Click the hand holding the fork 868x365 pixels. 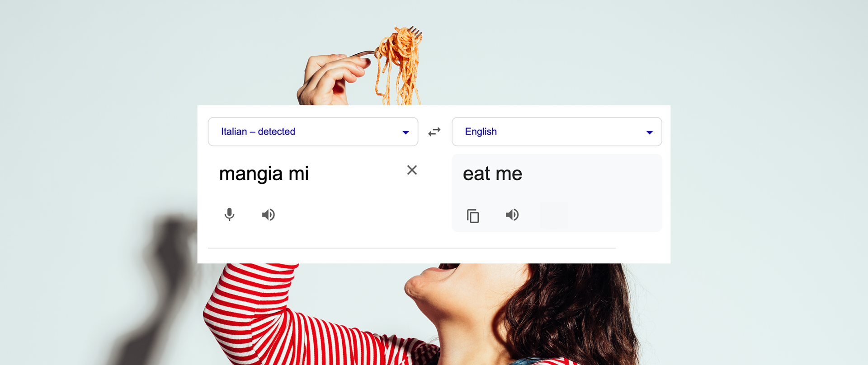(328, 79)
